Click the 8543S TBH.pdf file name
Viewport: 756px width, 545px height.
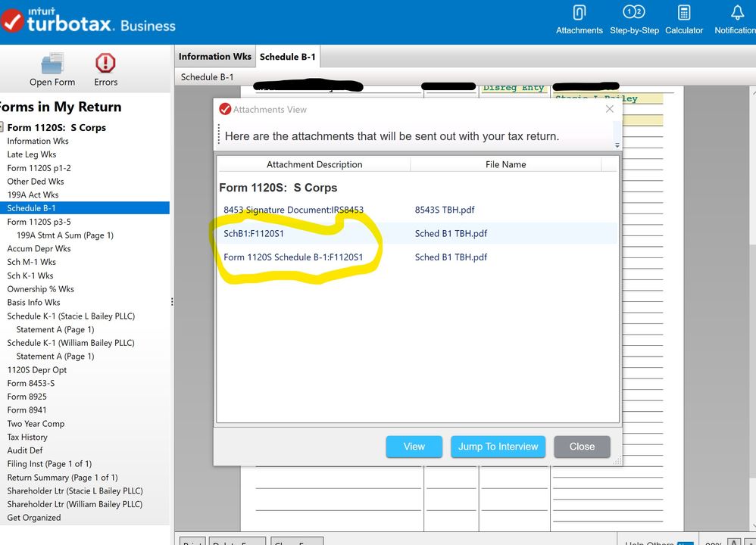pos(445,210)
